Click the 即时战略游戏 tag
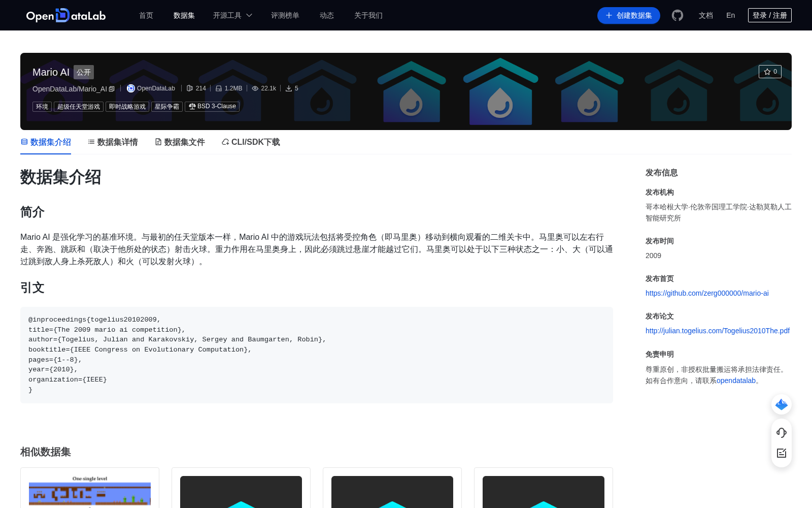 click(x=127, y=107)
